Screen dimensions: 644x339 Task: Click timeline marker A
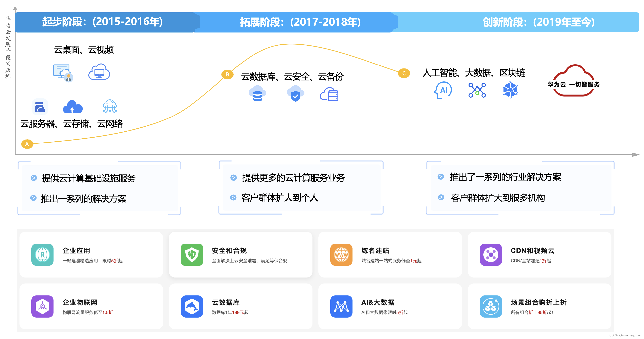pos(27,144)
